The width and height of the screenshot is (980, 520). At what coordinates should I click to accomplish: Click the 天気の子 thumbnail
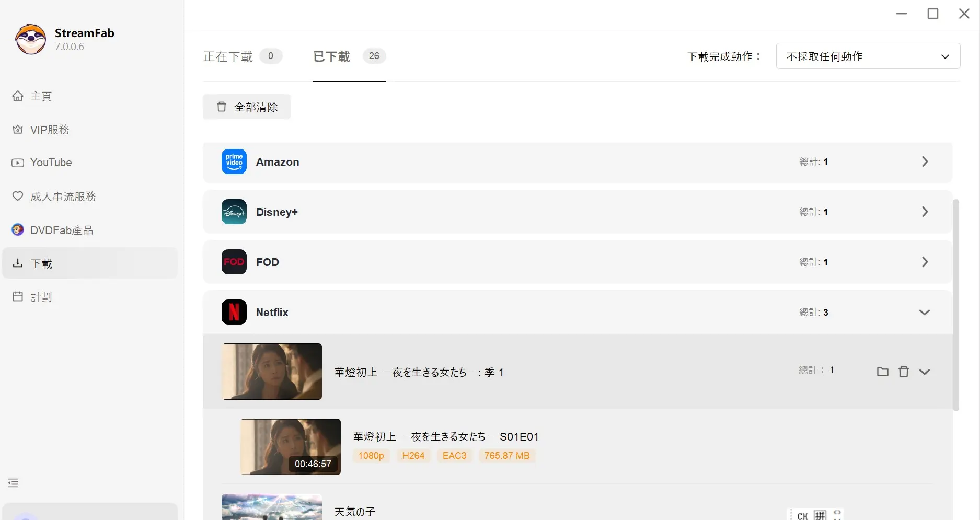pyautogui.click(x=272, y=507)
